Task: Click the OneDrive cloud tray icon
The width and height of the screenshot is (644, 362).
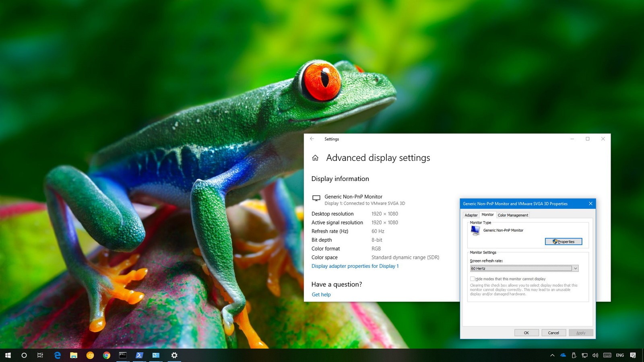Action: pyautogui.click(x=563, y=355)
